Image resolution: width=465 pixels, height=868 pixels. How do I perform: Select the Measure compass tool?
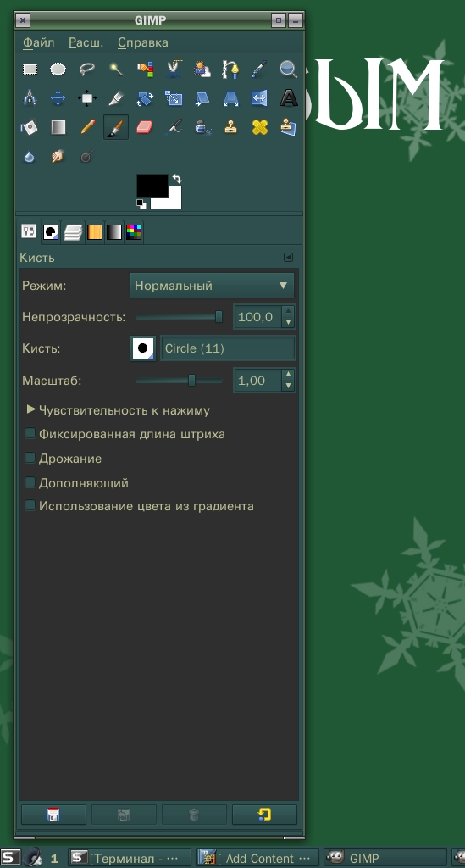pos(30,98)
